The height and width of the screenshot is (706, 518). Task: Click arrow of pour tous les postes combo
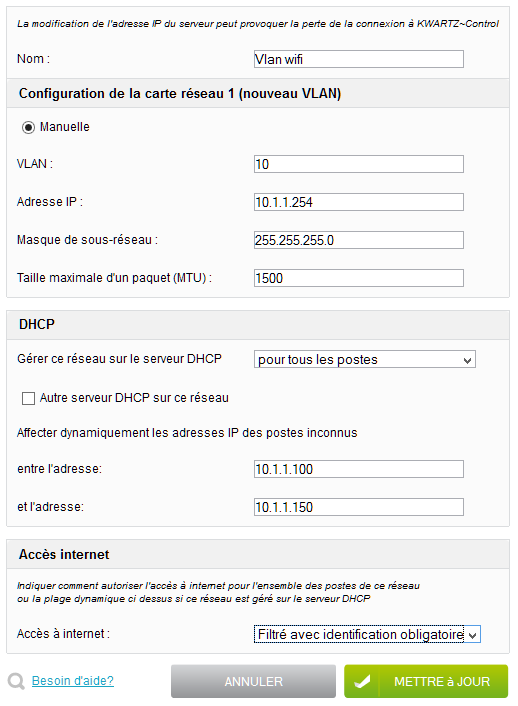click(468, 360)
